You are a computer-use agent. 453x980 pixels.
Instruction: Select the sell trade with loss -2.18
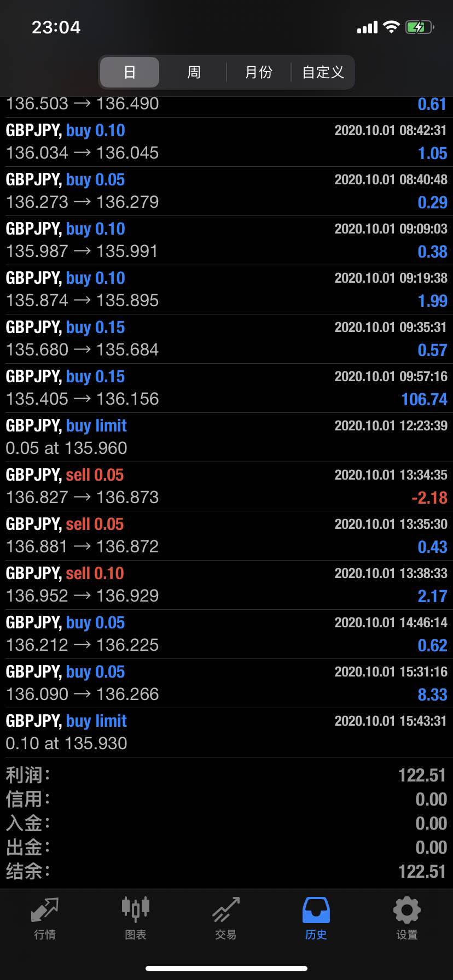226,487
